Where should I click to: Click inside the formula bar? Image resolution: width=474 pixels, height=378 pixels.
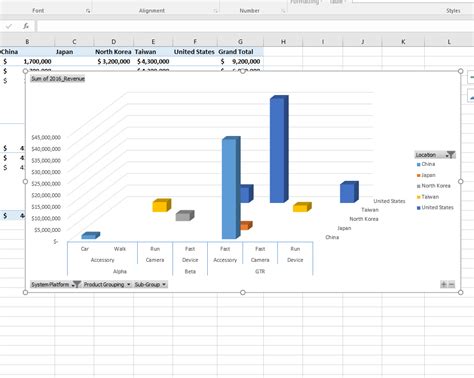click(255, 26)
